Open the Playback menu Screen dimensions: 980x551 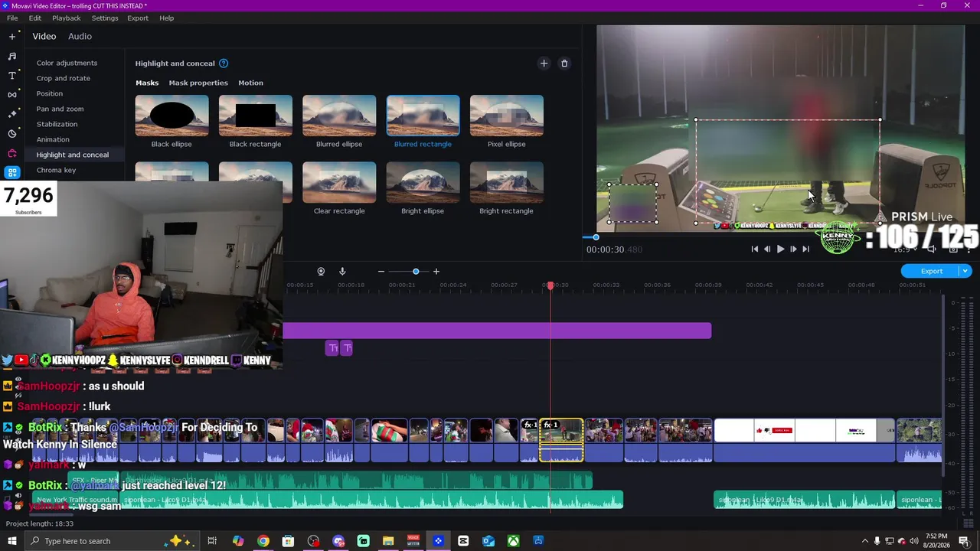tap(67, 18)
